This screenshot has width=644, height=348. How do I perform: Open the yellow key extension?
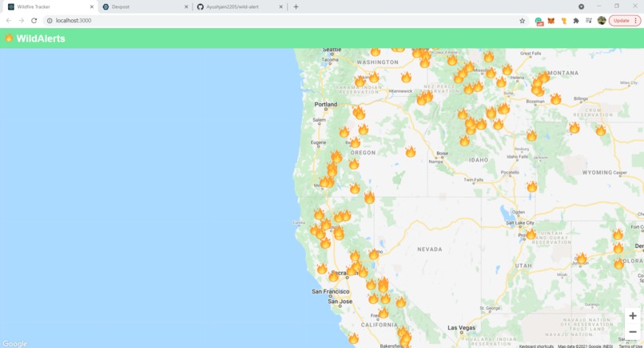point(564,21)
